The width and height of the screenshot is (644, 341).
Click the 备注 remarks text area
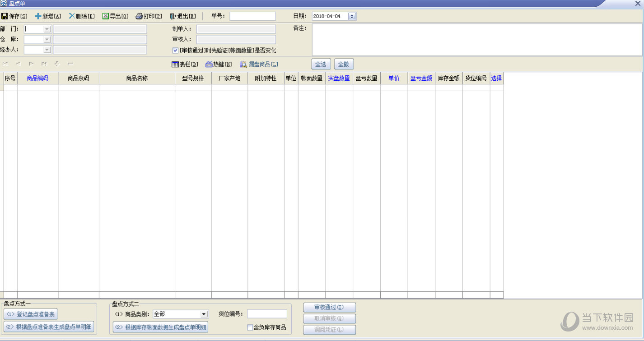click(x=477, y=39)
